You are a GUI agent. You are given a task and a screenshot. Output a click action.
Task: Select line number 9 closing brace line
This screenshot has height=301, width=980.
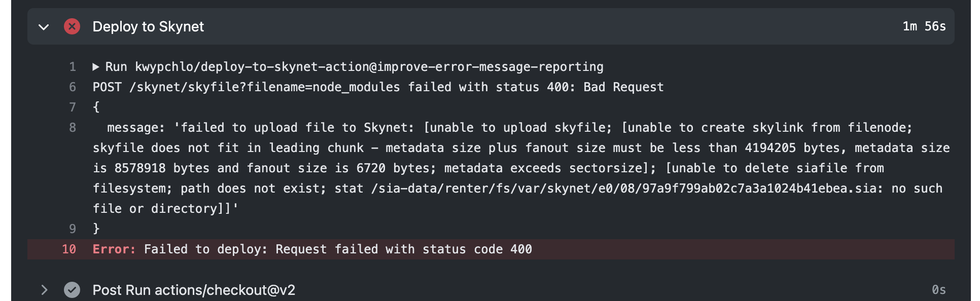(73, 229)
